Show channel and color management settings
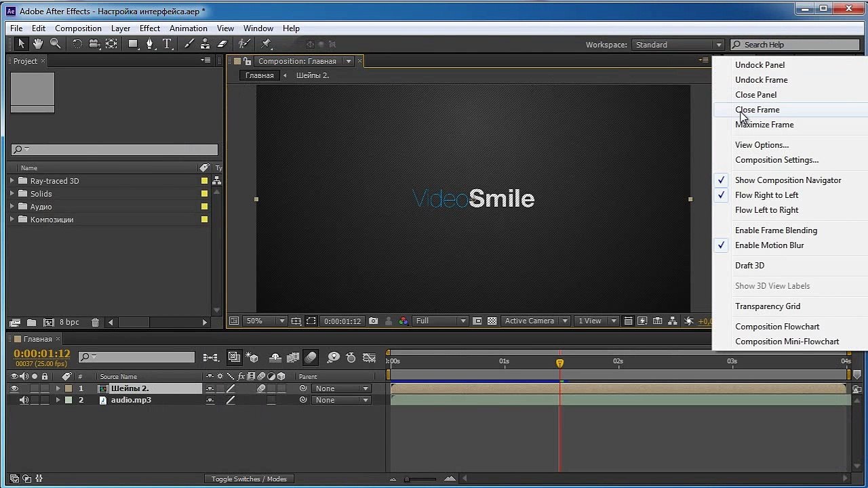Viewport: 868px width, 488px height. click(404, 321)
